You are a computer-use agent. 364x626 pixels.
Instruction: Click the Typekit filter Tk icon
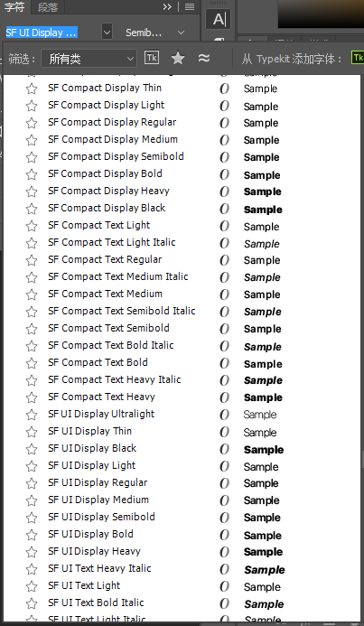point(152,58)
